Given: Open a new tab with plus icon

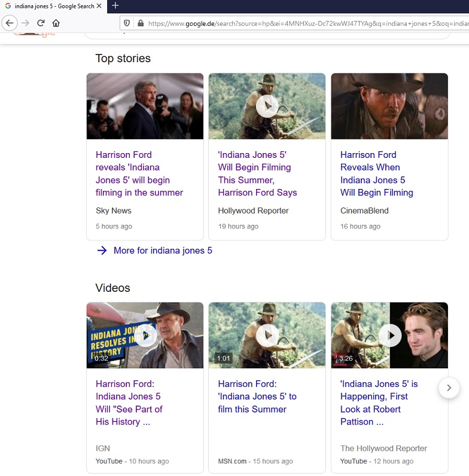Looking at the screenshot, I should tap(115, 5).
